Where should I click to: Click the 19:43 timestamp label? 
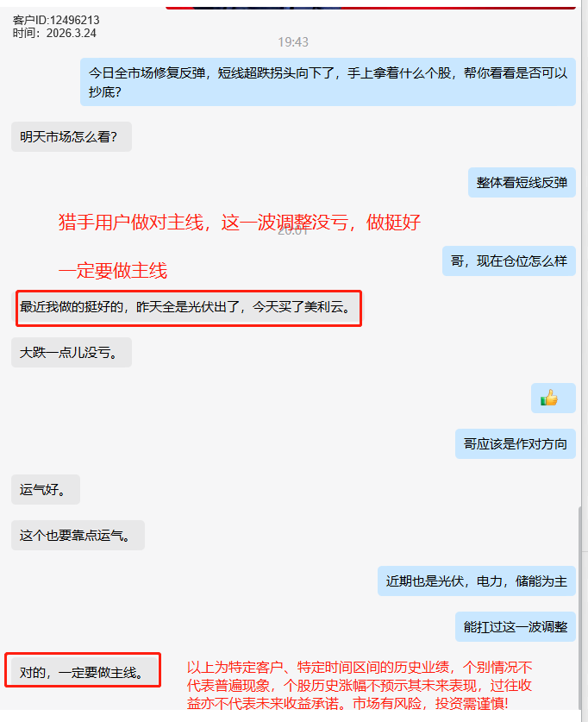[x=293, y=42]
